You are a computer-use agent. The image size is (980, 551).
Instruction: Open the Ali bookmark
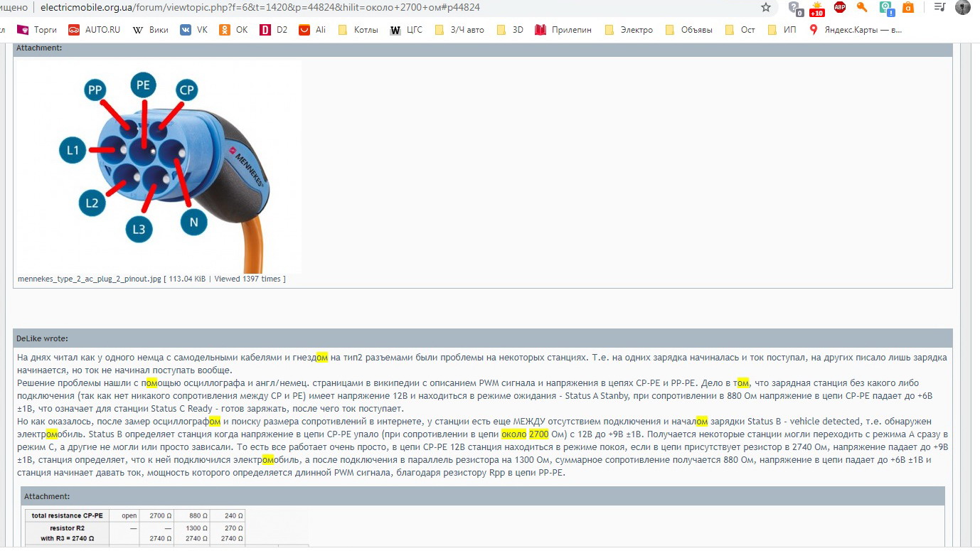pos(312,30)
